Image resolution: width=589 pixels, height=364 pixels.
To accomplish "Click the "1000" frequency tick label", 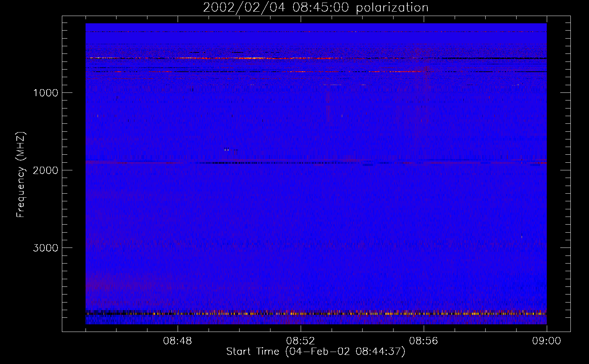I will tap(46, 93).
